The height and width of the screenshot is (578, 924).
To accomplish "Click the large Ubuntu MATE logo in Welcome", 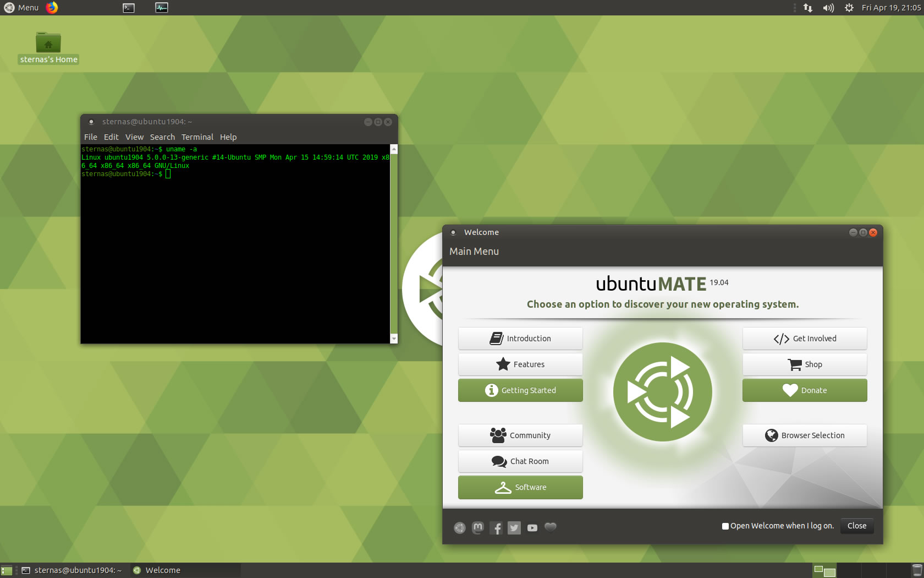I will [x=663, y=392].
